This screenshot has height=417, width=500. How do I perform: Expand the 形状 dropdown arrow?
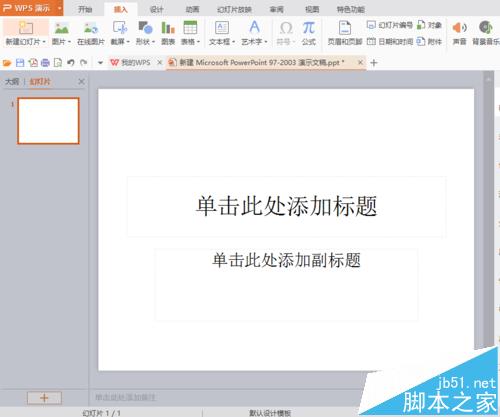click(153, 42)
